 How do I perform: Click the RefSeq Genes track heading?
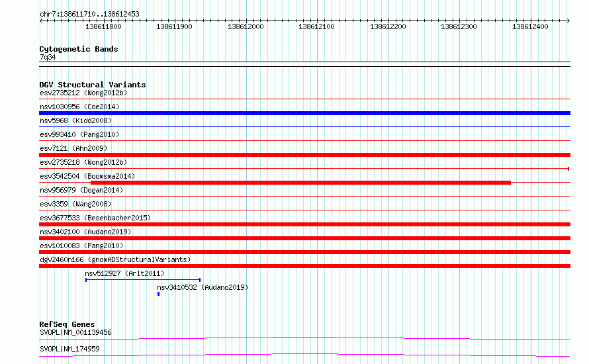[x=67, y=324]
